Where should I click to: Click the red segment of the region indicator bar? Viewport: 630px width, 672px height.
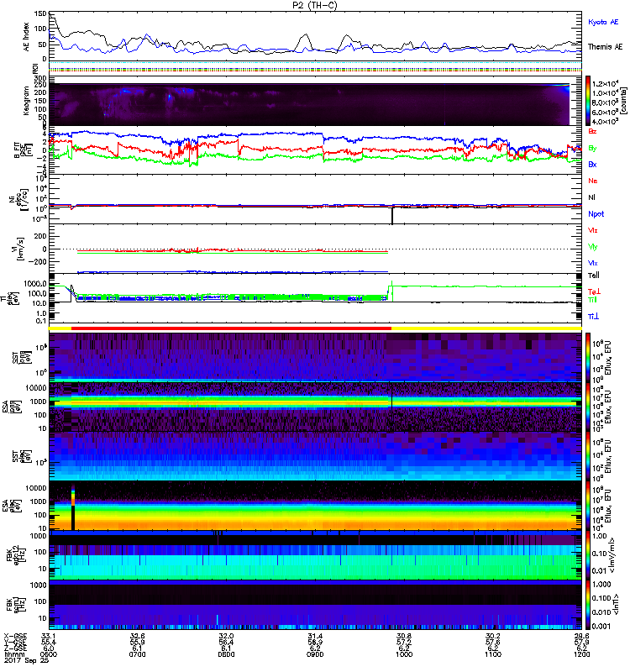tap(232, 328)
